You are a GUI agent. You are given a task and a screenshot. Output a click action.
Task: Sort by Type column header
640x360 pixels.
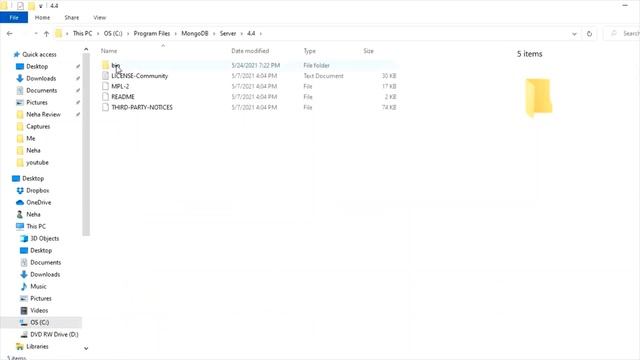pyautogui.click(x=309, y=51)
